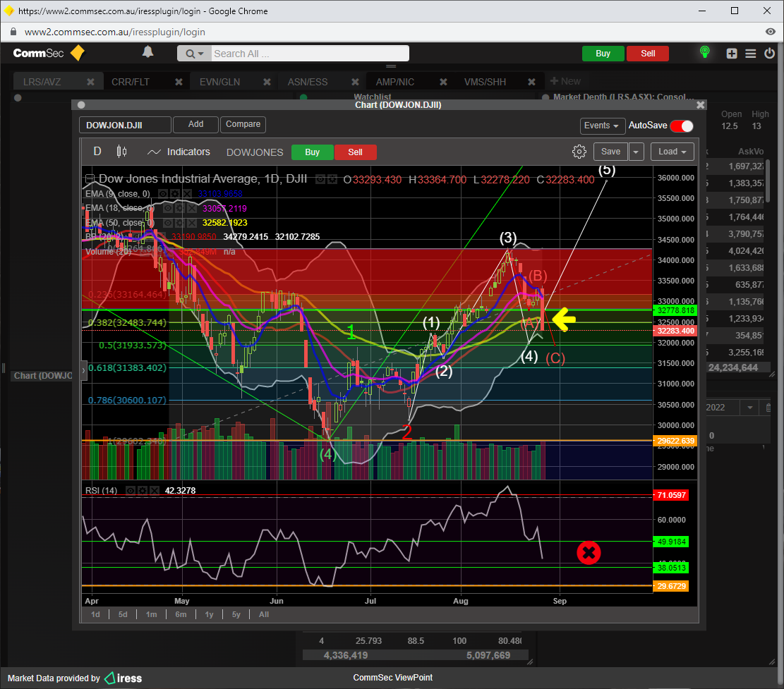Image resolution: width=784 pixels, height=689 pixels.
Task: Close the ASN/ESS tab
Action: (x=355, y=82)
